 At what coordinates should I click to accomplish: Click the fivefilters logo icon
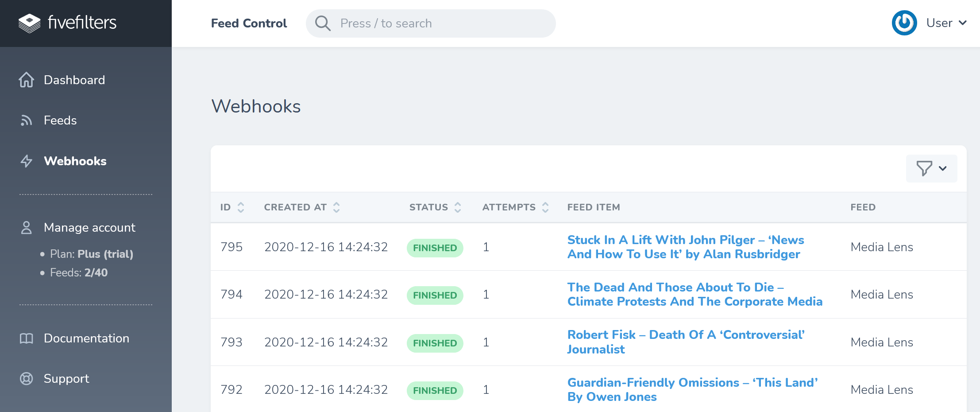point(29,23)
